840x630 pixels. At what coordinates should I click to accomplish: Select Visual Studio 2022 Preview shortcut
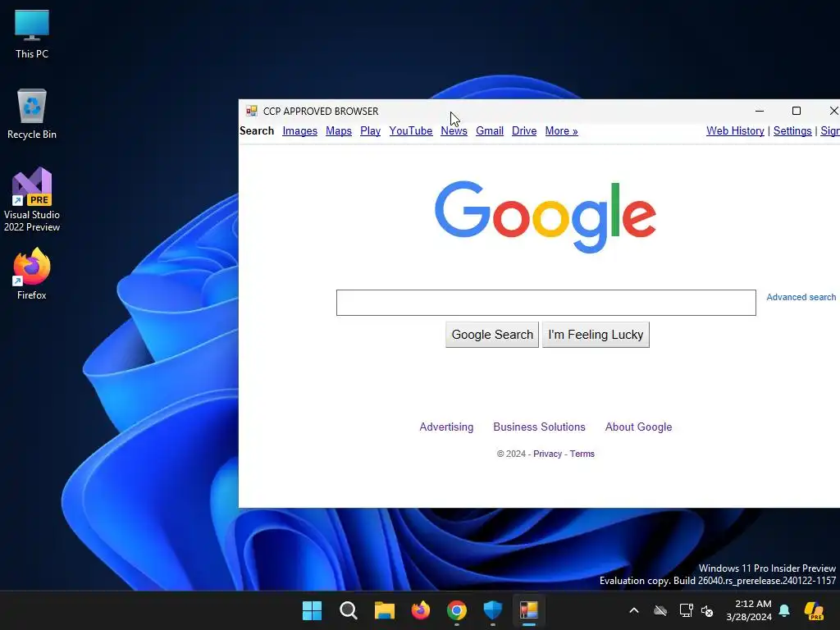click(32, 199)
